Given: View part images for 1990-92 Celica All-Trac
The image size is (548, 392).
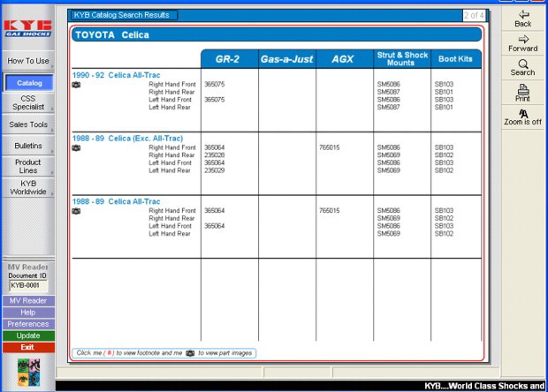Looking at the screenshot, I should 76,85.
